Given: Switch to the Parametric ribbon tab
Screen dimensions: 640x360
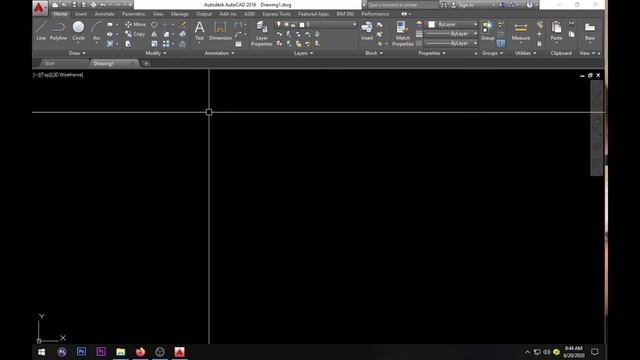Looking at the screenshot, I should coord(133,14).
